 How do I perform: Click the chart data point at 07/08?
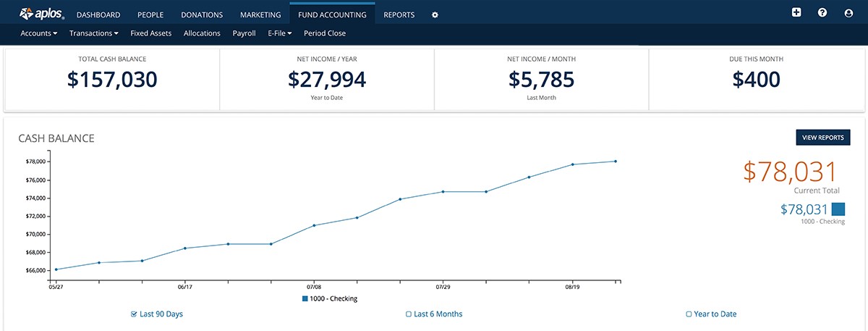[x=314, y=225]
